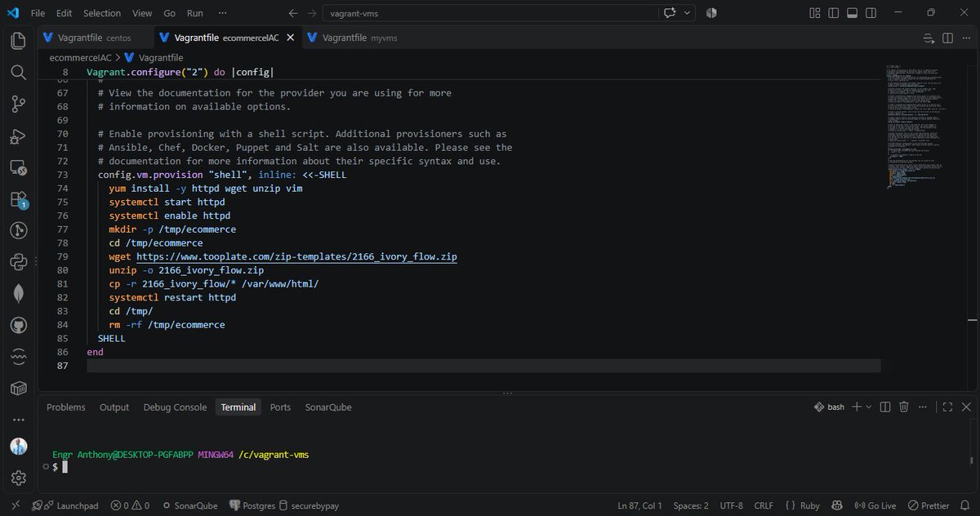
Task: Open the GitHub activity bar icon
Action: pyautogui.click(x=18, y=326)
